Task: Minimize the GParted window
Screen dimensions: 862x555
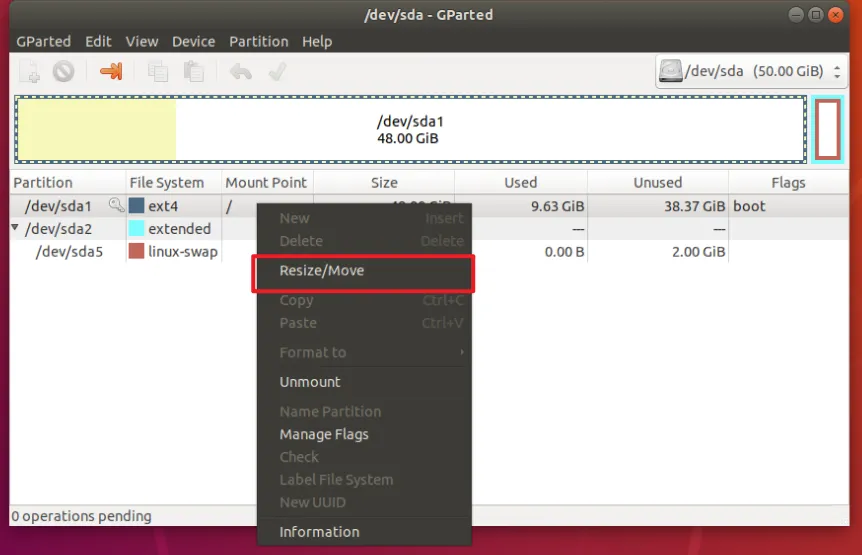Action: (x=796, y=15)
